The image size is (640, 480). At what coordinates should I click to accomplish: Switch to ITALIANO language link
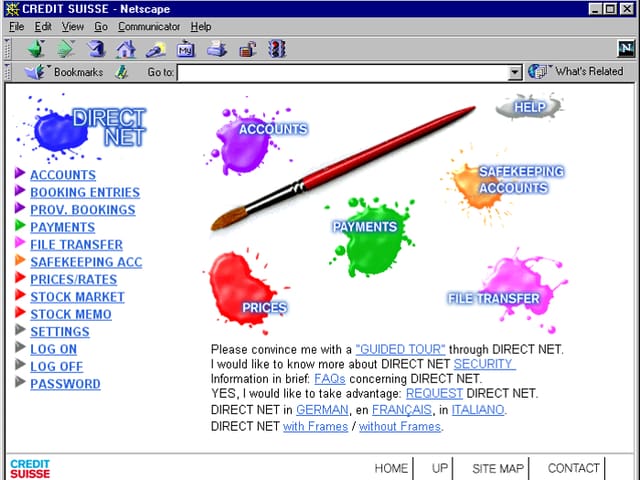(x=478, y=409)
